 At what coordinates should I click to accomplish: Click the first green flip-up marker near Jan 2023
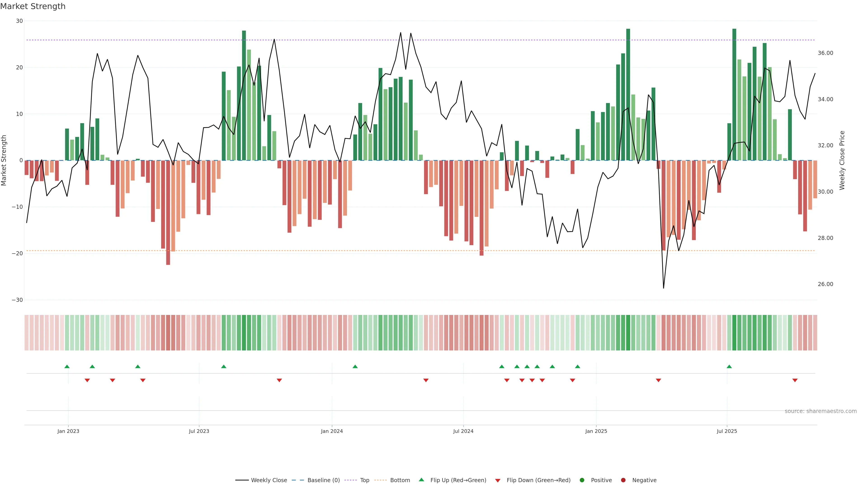67,366
